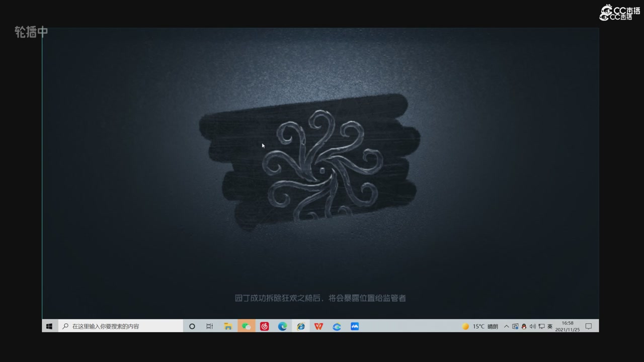Open the 15°C weather widget
This screenshot has width=644, height=362.
[x=480, y=326]
